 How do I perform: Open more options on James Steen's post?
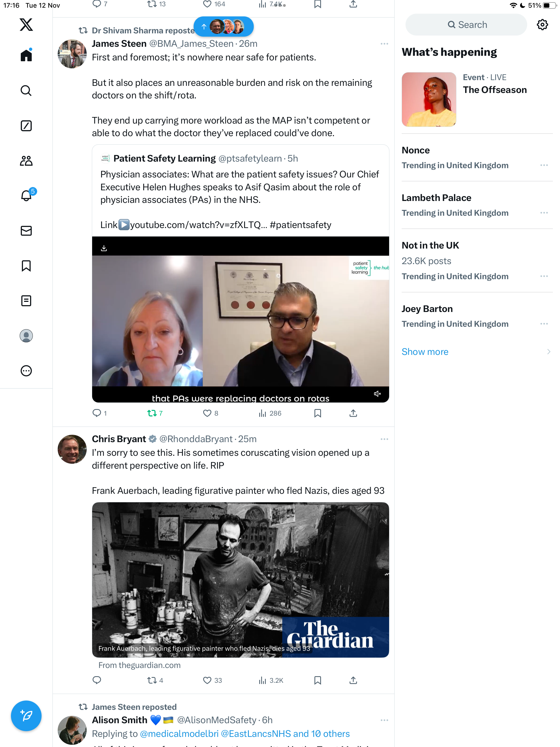(384, 44)
